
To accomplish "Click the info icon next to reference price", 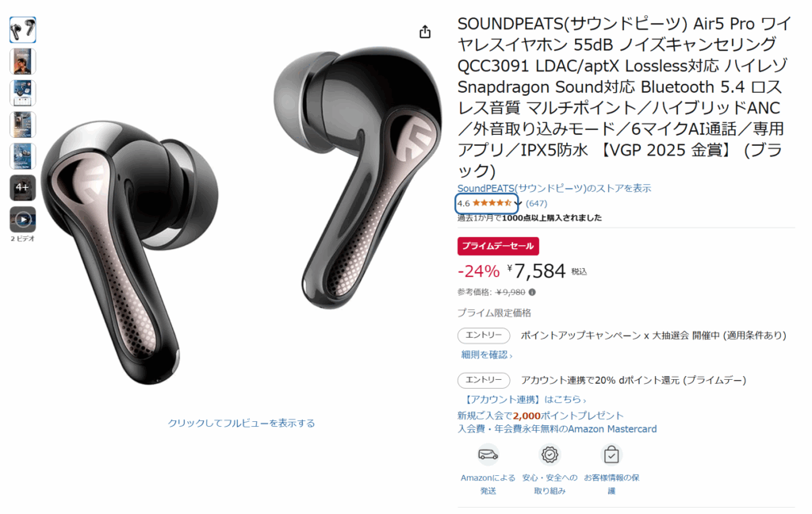I will 532,292.
